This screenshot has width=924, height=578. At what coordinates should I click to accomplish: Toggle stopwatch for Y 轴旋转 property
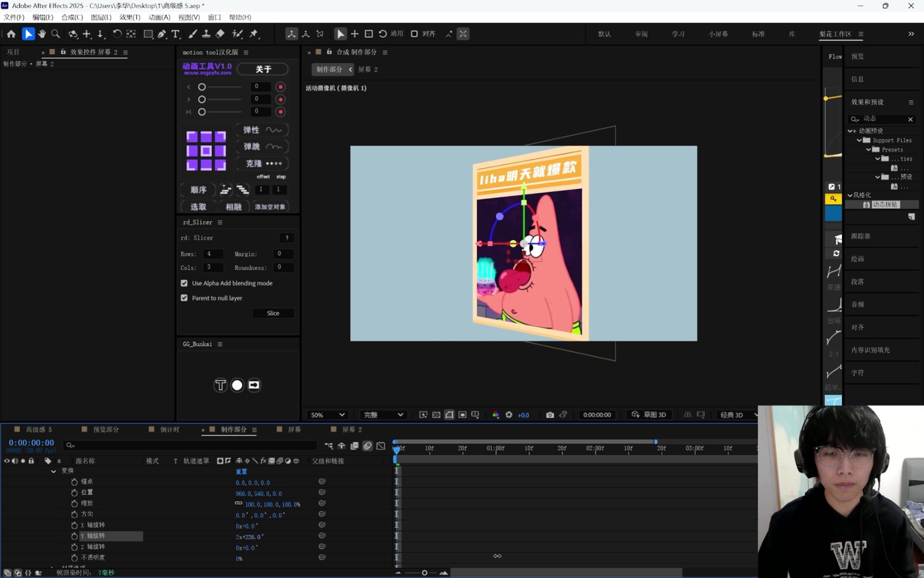pos(74,536)
